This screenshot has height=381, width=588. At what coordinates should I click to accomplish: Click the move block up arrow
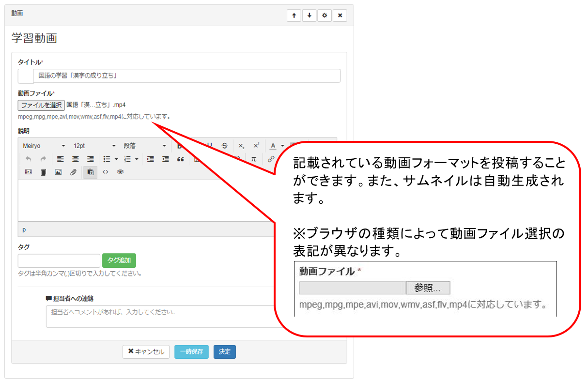coord(294,15)
